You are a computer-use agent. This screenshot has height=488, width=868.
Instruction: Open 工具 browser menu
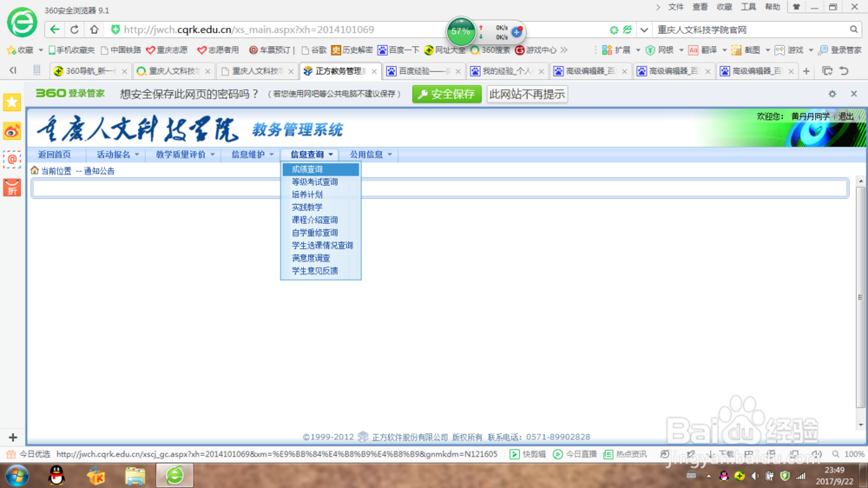[748, 7]
